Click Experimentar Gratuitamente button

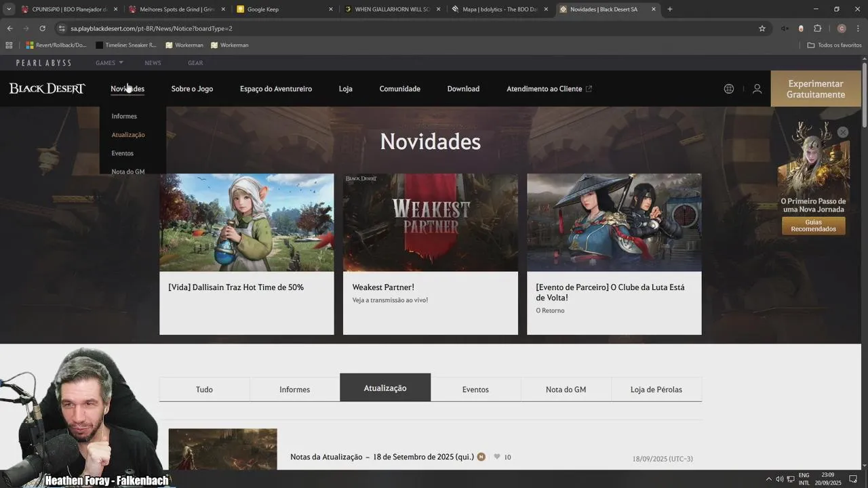[x=816, y=89]
